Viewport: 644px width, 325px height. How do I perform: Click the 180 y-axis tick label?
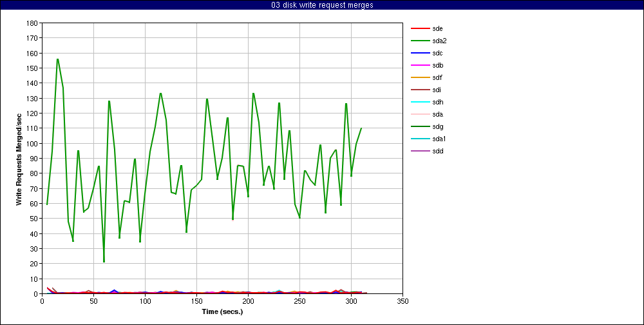click(32, 23)
